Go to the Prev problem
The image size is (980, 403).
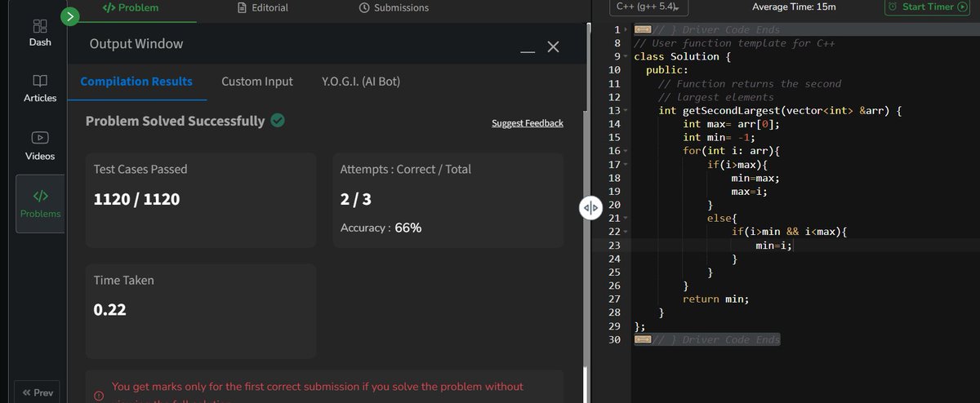click(38, 392)
